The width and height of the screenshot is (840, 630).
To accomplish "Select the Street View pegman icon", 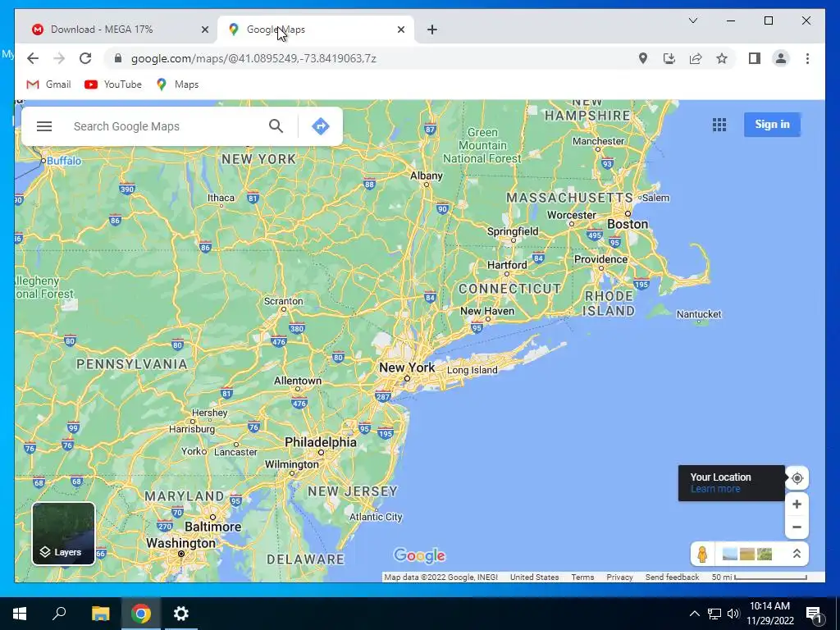I will 702,554.
